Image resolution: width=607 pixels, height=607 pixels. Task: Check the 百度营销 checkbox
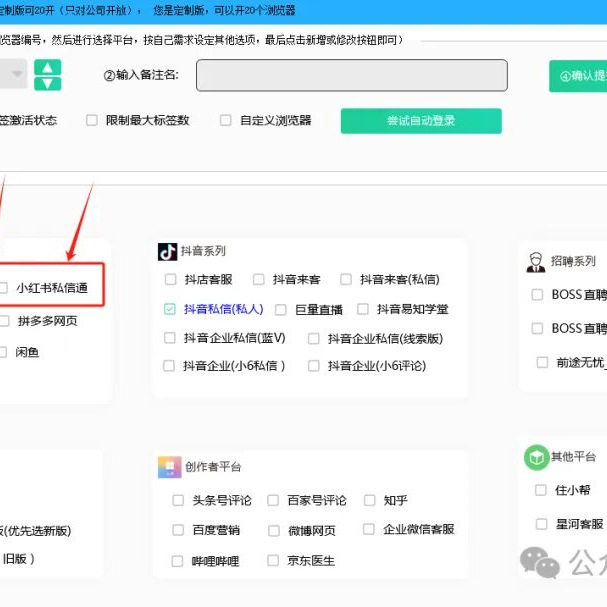(178, 530)
